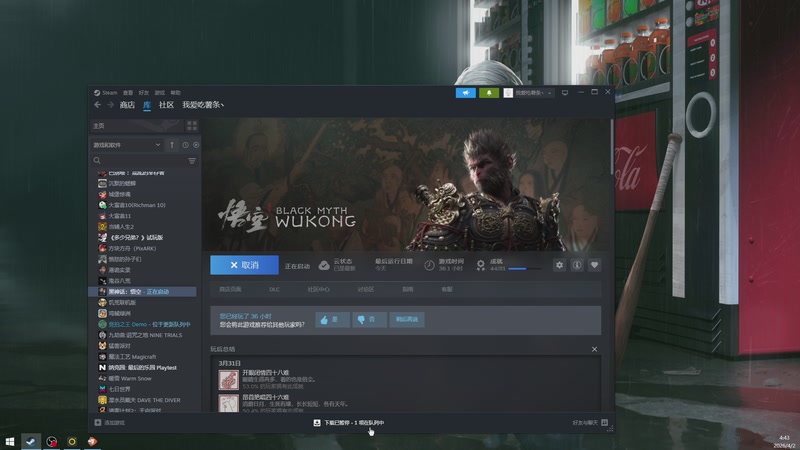
Task: Click the thumbs-down 否 button
Action: point(369,319)
